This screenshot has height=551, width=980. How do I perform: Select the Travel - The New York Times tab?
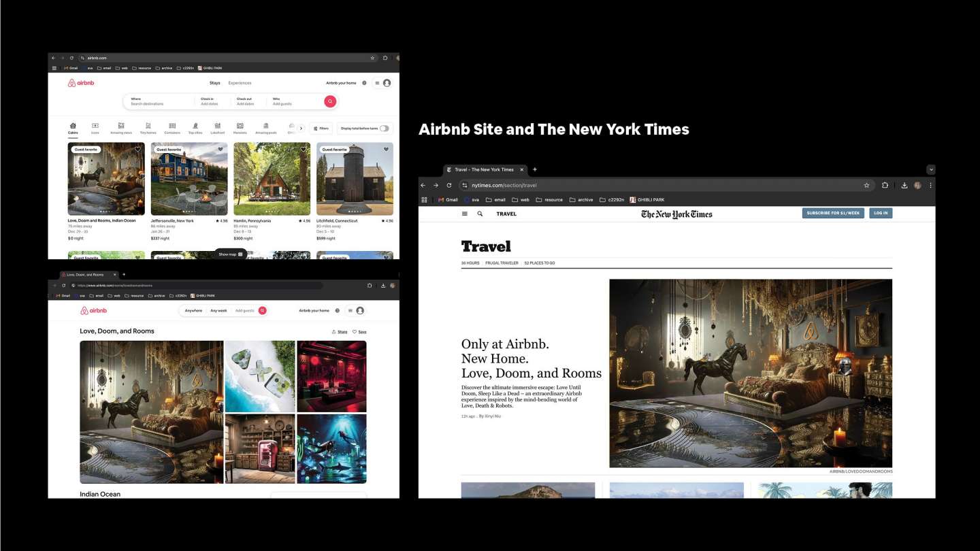click(485, 169)
